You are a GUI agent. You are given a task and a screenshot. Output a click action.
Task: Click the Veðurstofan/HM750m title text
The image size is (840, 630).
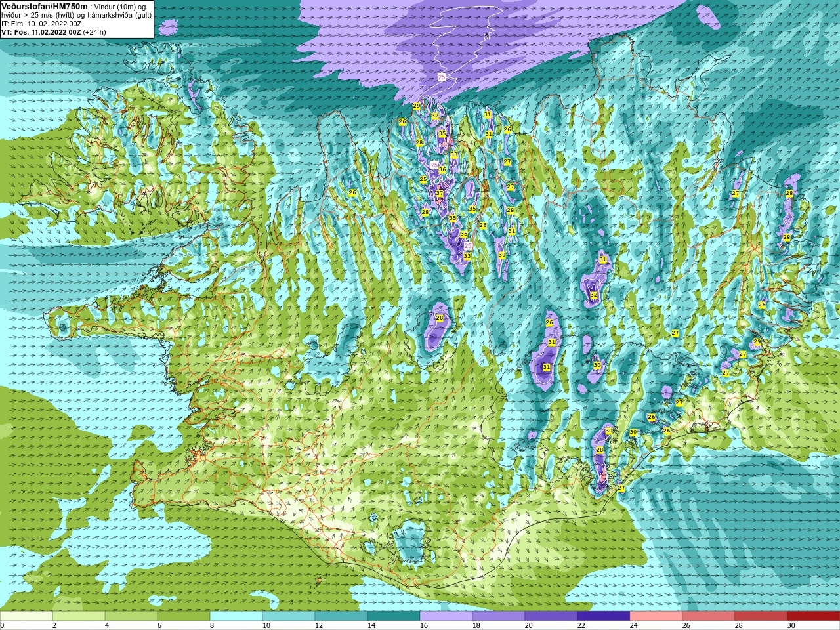coord(44,5)
